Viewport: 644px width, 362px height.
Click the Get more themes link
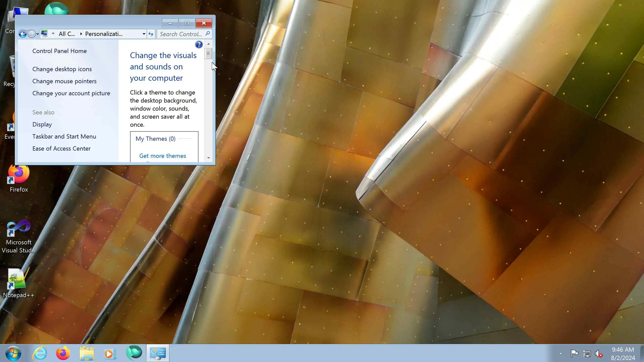[x=163, y=156]
